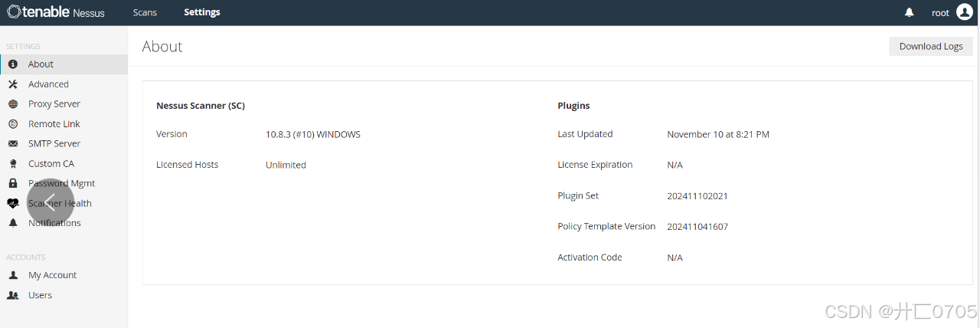Open My Account page
This screenshot has height=328, width=980.
point(64,275)
